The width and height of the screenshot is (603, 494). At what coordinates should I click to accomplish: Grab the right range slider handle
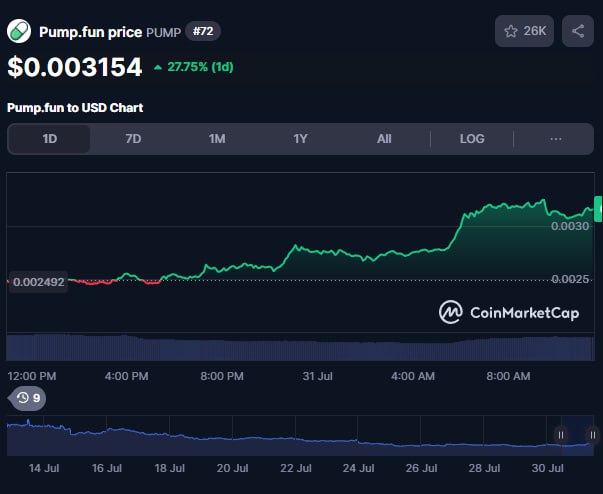click(x=593, y=435)
